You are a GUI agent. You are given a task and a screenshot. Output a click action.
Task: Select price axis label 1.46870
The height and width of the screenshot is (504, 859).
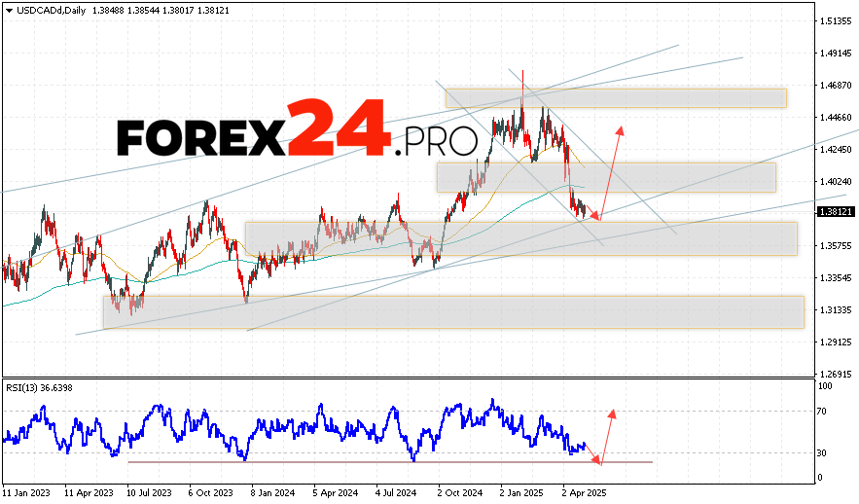(x=836, y=86)
